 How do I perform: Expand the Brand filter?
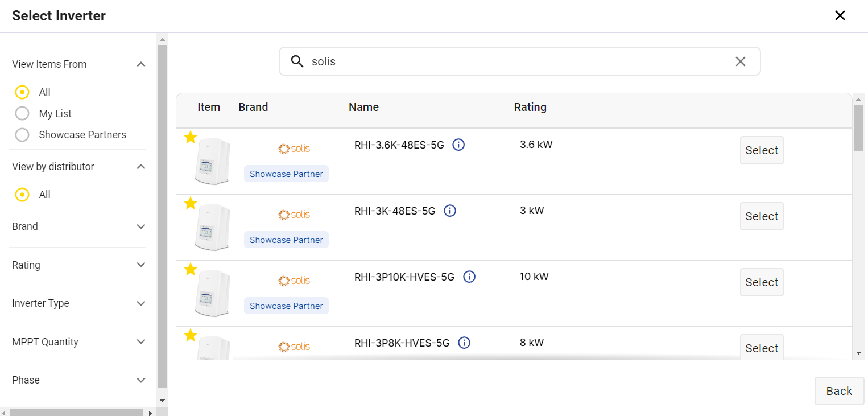pos(141,226)
